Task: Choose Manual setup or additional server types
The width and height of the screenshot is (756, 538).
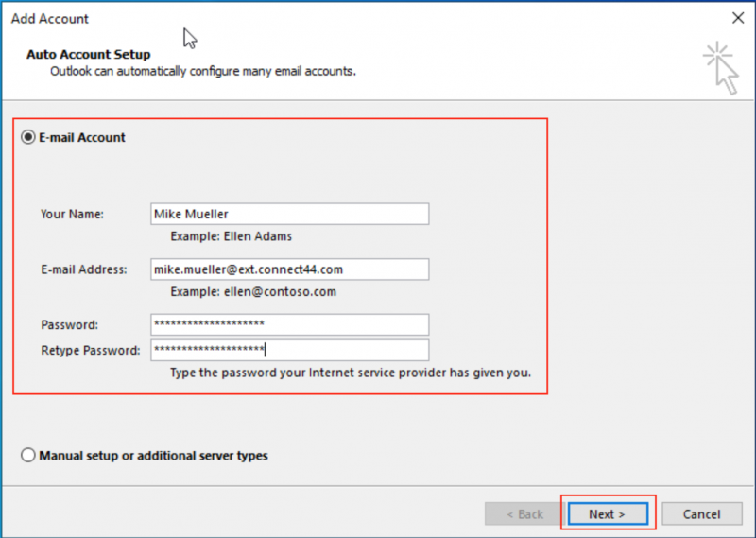Action: click(x=28, y=456)
